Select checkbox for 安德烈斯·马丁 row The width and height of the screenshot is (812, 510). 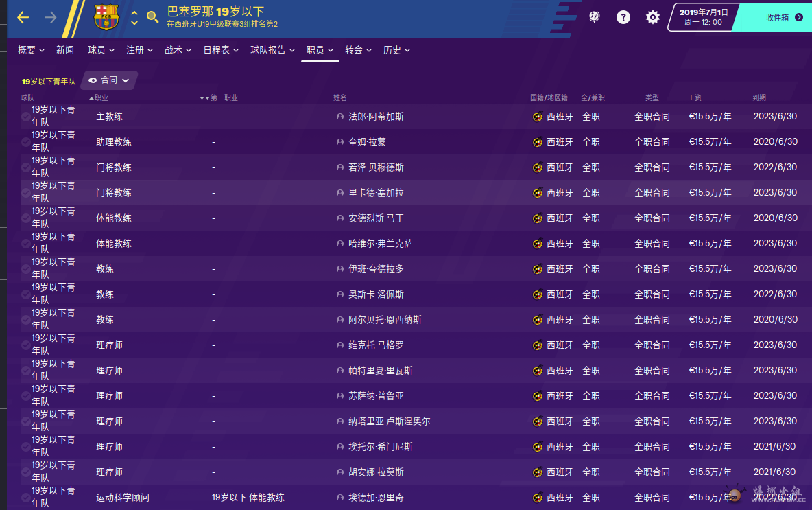(25, 218)
